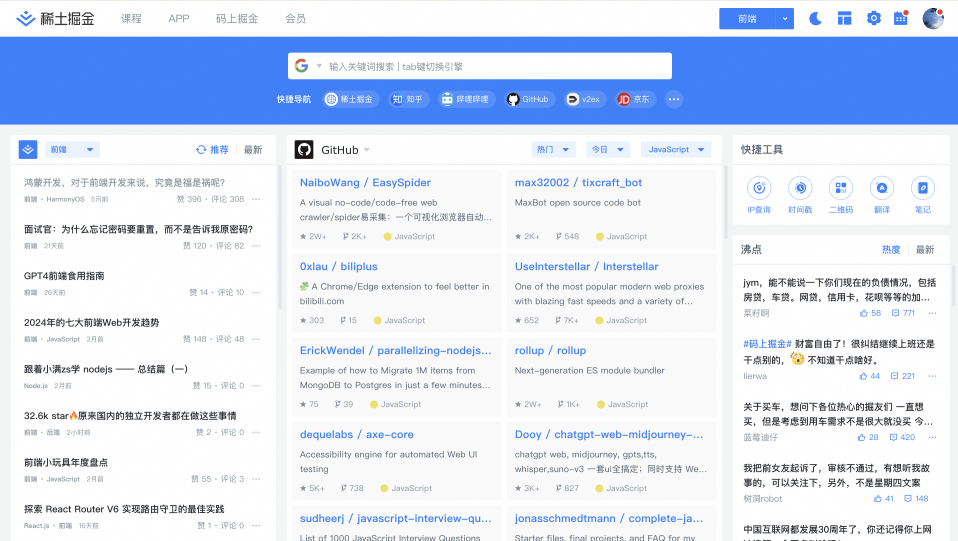The height and width of the screenshot is (541, 958).
Task: Open article 面试官：为什么忘记密码要重置
Action: coord(138,229)
